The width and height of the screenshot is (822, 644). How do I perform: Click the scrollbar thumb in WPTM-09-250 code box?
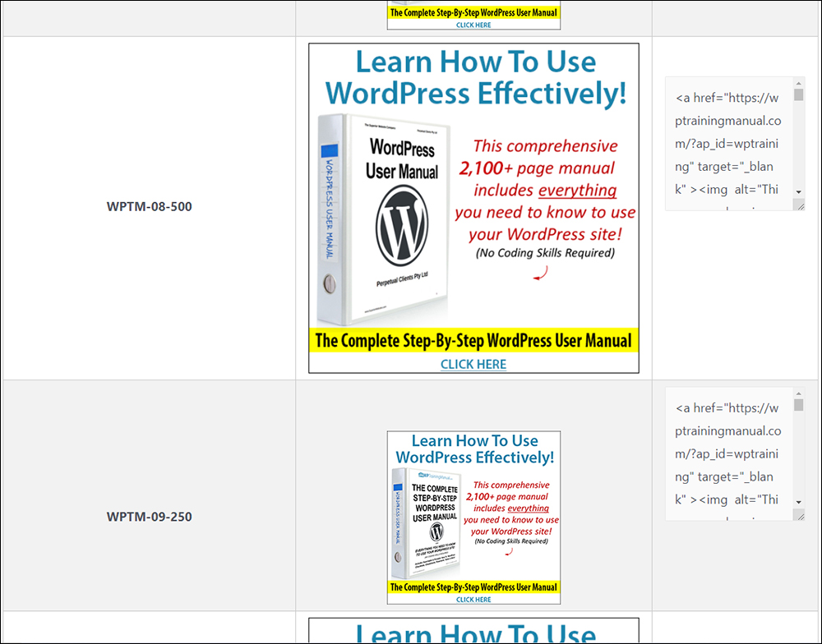[x=798, y=405]
